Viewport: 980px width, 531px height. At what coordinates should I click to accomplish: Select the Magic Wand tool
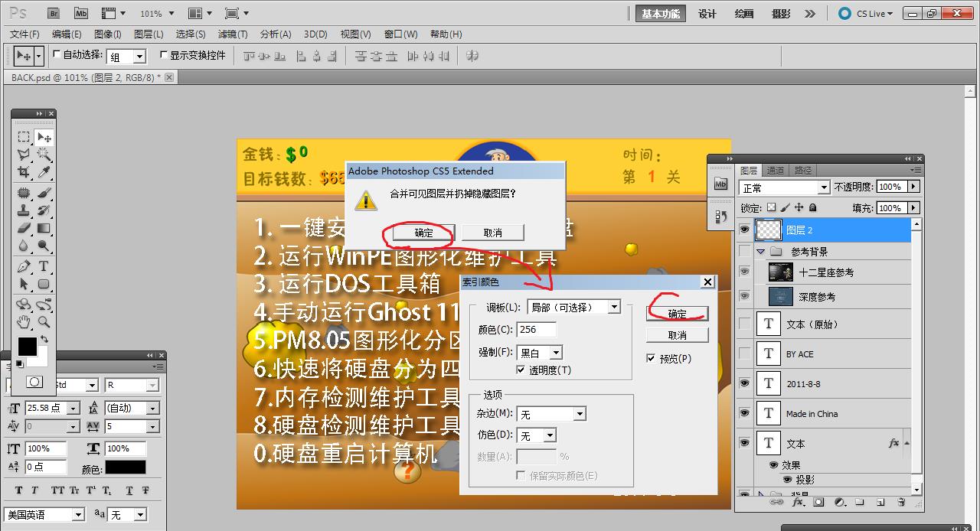44,154
